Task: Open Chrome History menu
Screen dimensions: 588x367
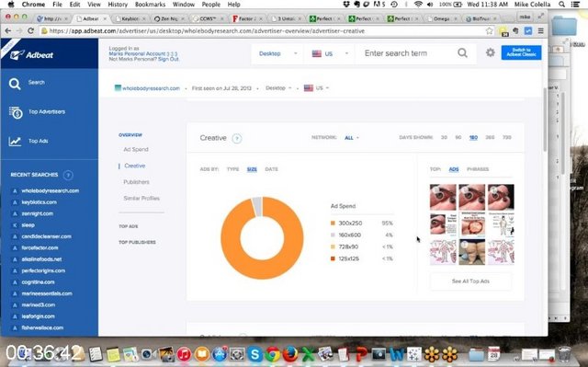Action: point(118,5)
